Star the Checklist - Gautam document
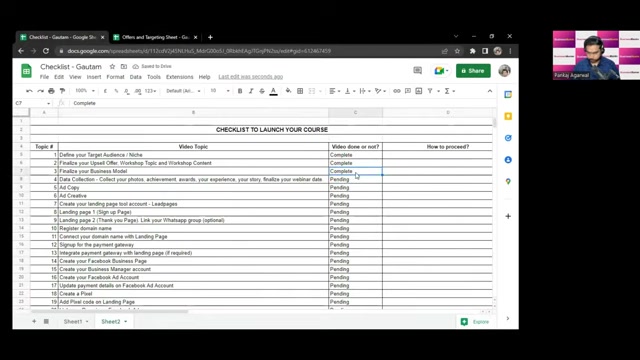 click(112, 67)
